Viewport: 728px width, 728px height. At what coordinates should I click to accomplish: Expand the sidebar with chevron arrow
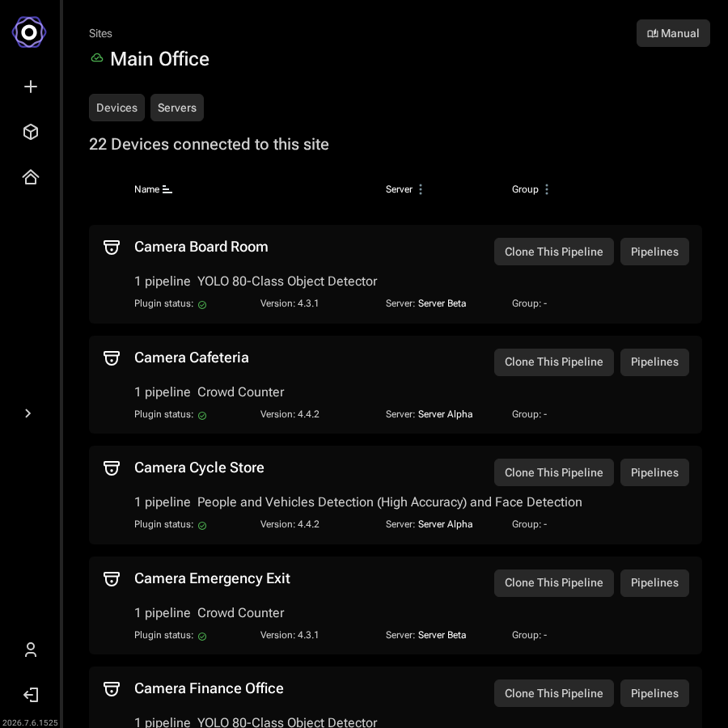28,413
